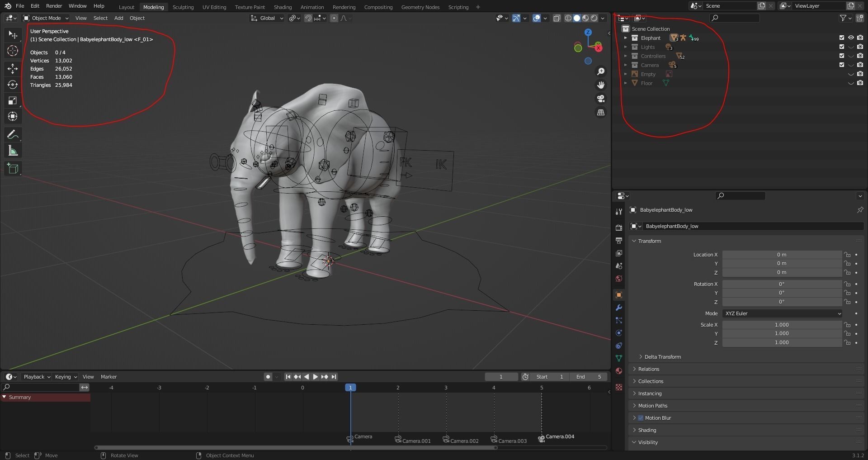The height and width of the screenshot is (460, 868).
Task: Open the File menu
Action: tap(20, 6)
